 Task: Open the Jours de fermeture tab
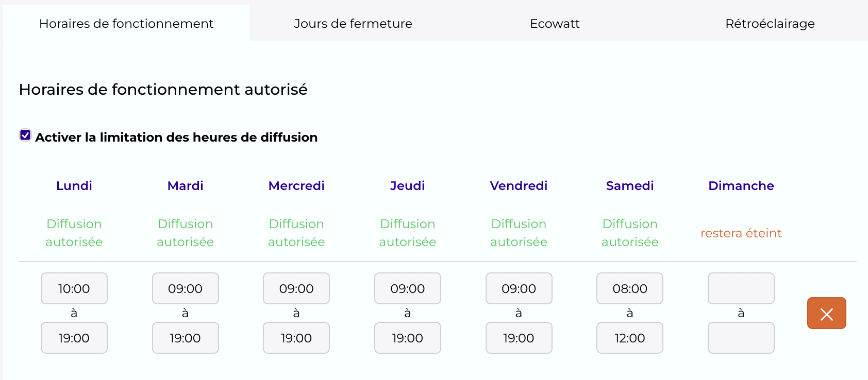pyautogui.click(x=353, y=24)
